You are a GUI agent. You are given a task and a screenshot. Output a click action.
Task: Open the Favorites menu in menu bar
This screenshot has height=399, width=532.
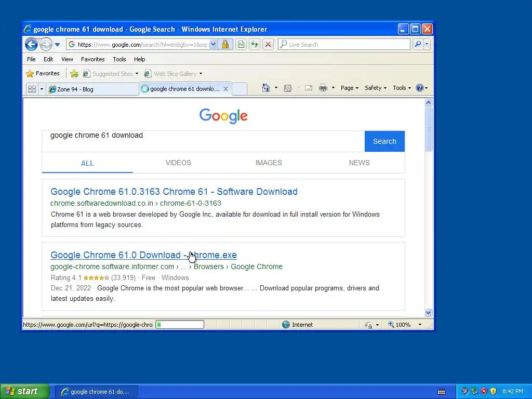pyautogui.click(x=92, y=59)
